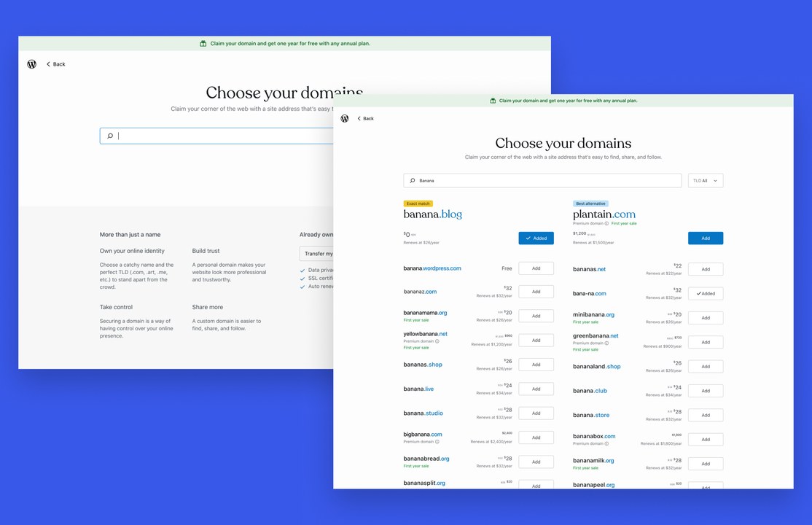This screenshot has width=812, height=525.
Task: Toggle the Added button for bana-na.com
Action: click(706, 294)
